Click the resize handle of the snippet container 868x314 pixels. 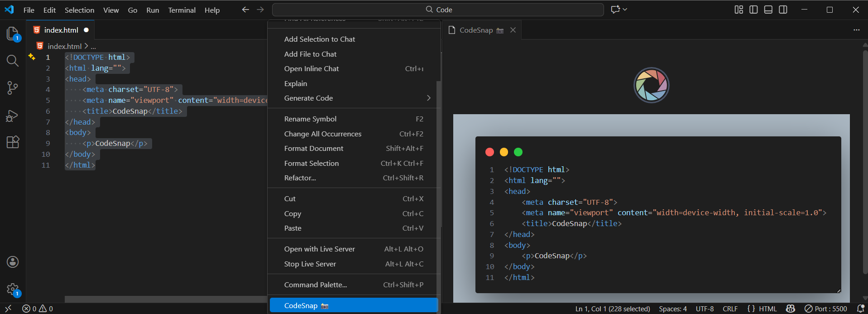[839, 291]
